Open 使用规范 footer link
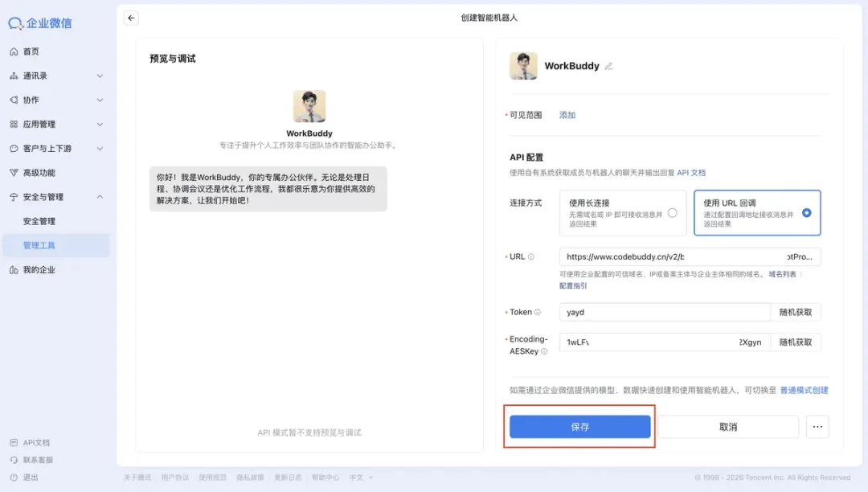This screenshot has width=868, height=492. (x=212, y=477)
